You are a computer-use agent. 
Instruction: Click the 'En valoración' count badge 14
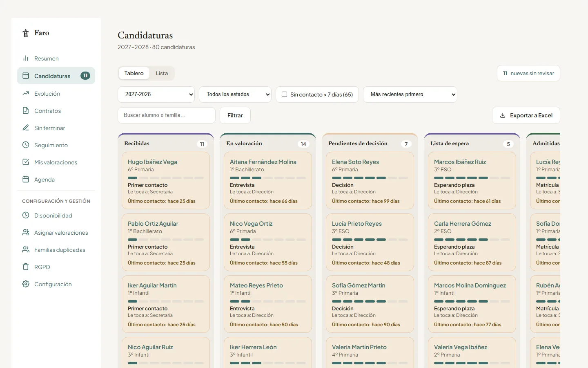coord(303,144)
